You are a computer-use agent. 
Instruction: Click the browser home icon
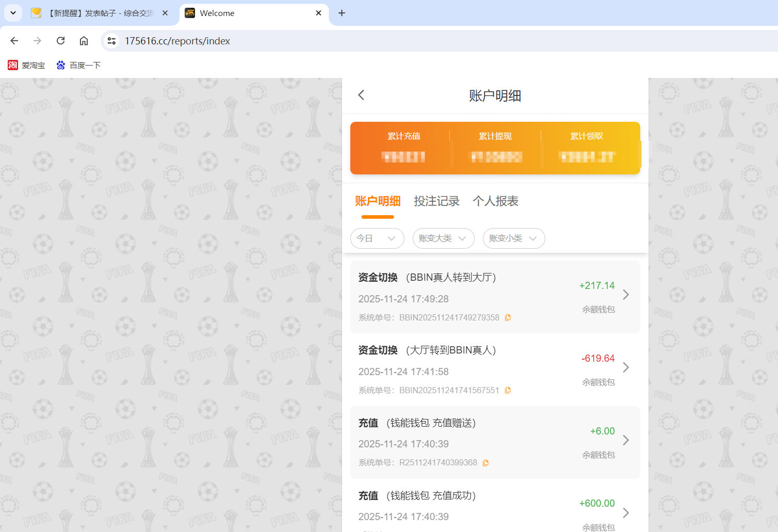pyautogui.click(x=84, y=41)
